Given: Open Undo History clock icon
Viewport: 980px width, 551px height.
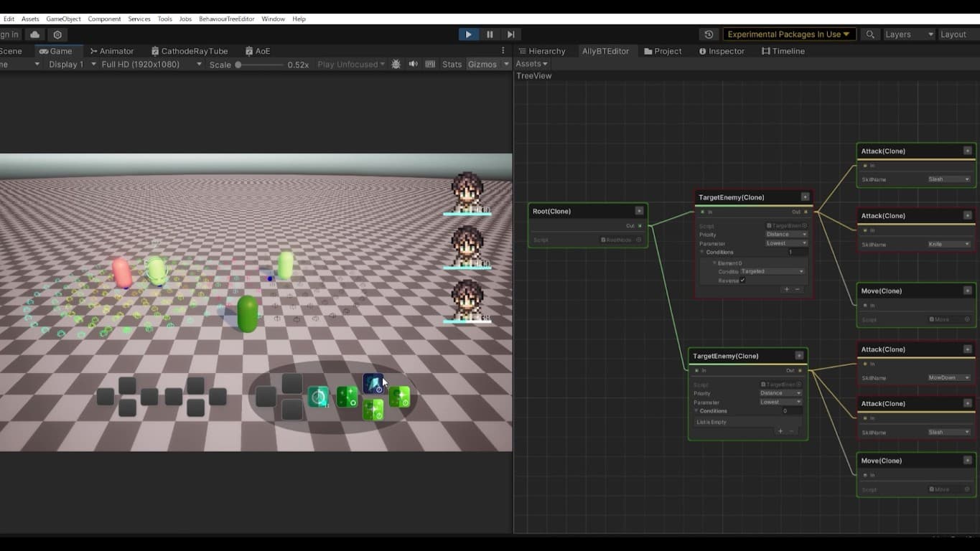Looking at the screenshot, I should click(709, 34).
